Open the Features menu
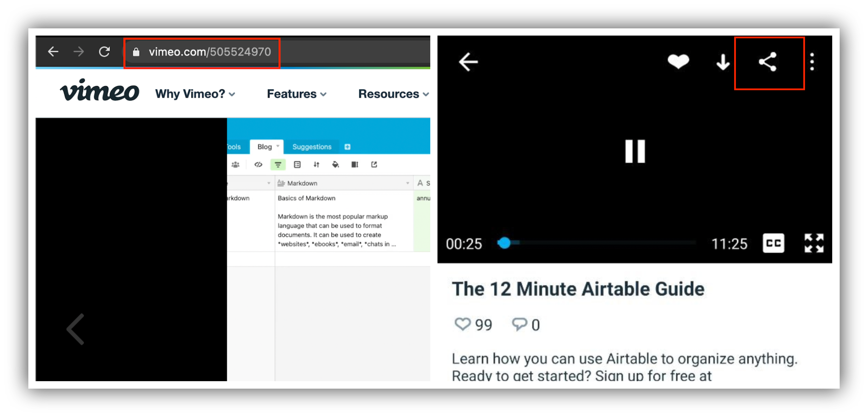 point(297,94)
